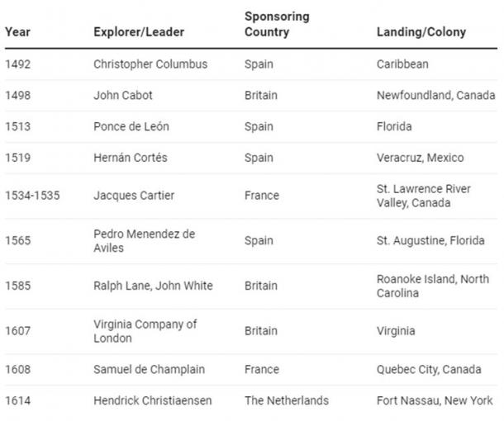The width and height of the screenshot is (504, 421).
Task: Click the Quebec City, Canada cell
Action: click(426, 369)
